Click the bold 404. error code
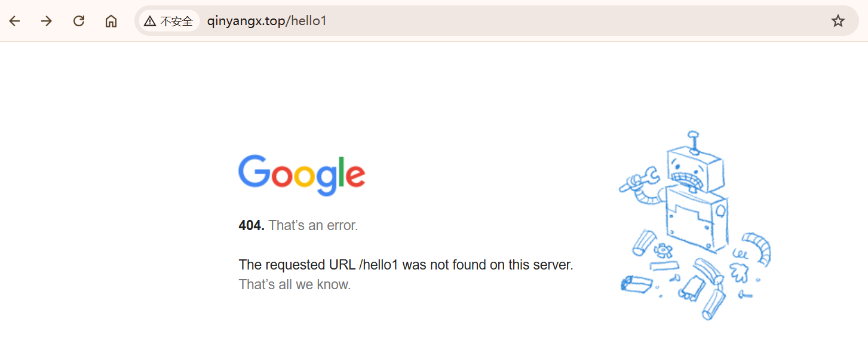Screen dimensions: 868x343 251,225
